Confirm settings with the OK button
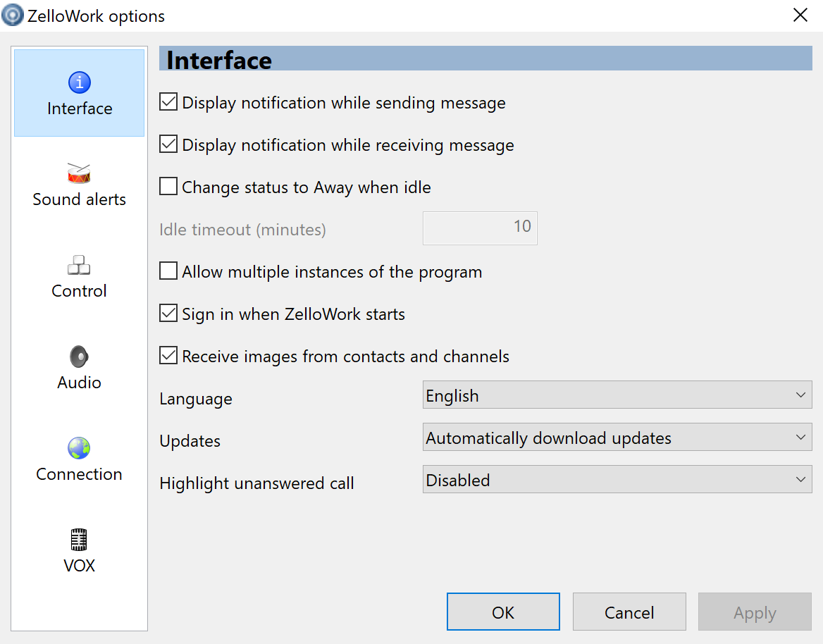The width and height of the screenshot is (823, 644). pos(503,612)
